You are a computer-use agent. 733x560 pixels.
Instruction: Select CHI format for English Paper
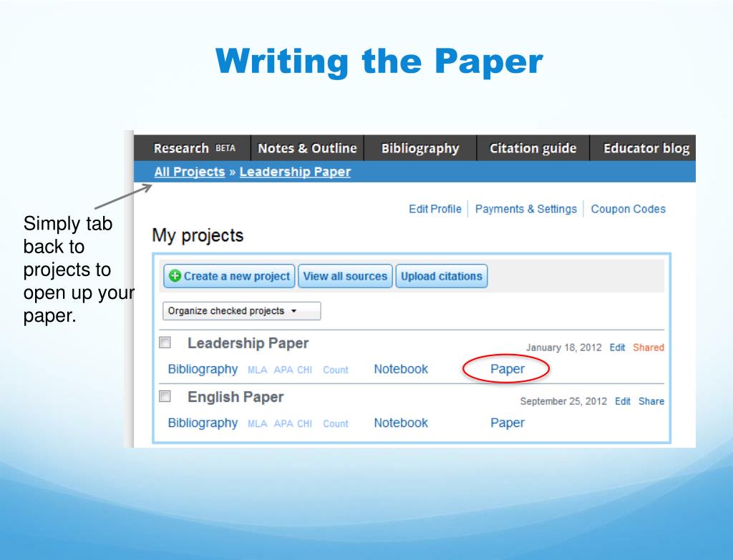pos(304,423)
